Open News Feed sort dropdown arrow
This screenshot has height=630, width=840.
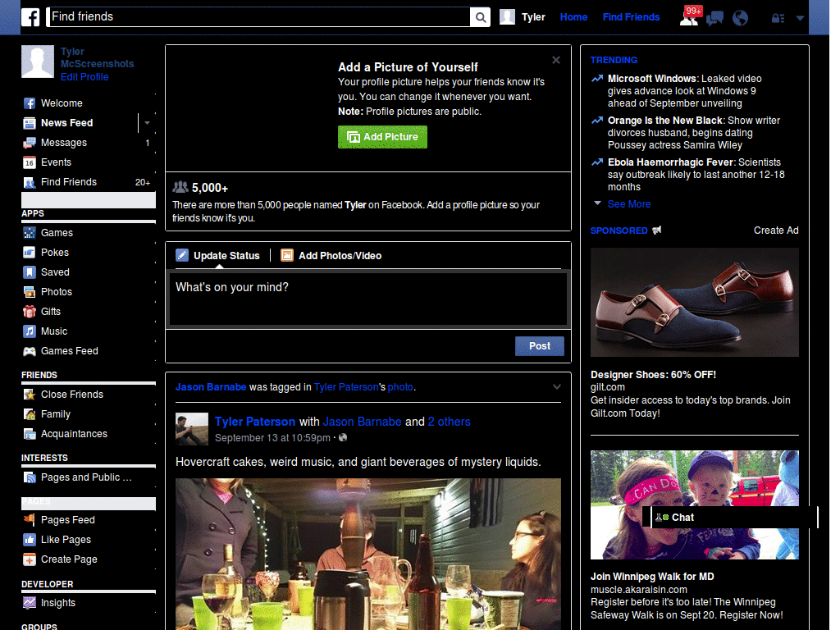[x=147, y=123]
